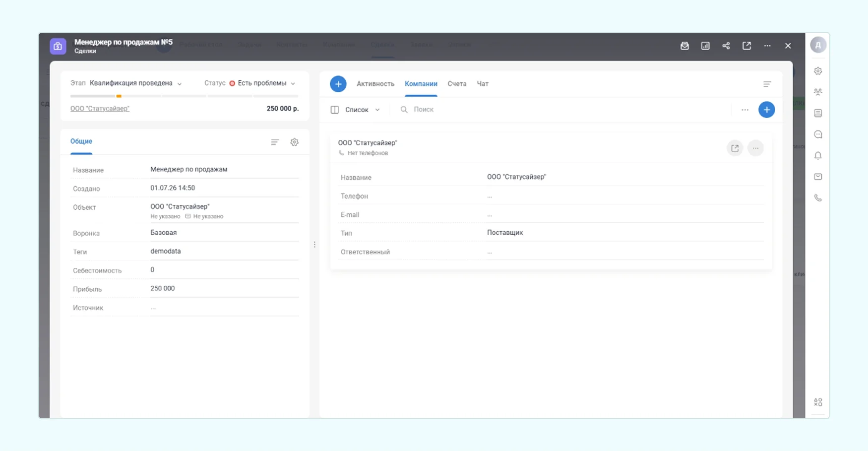The image size is (868, 451).
Task: Click company Тип value 'Поставщик'
Action: click(505, 233)
